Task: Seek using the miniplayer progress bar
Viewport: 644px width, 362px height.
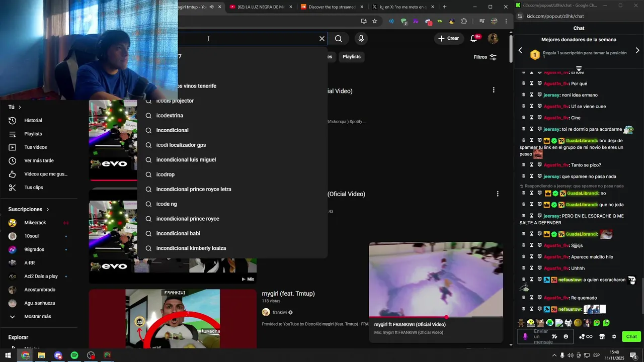Action: pyautogui.click(x=436, y=317)
